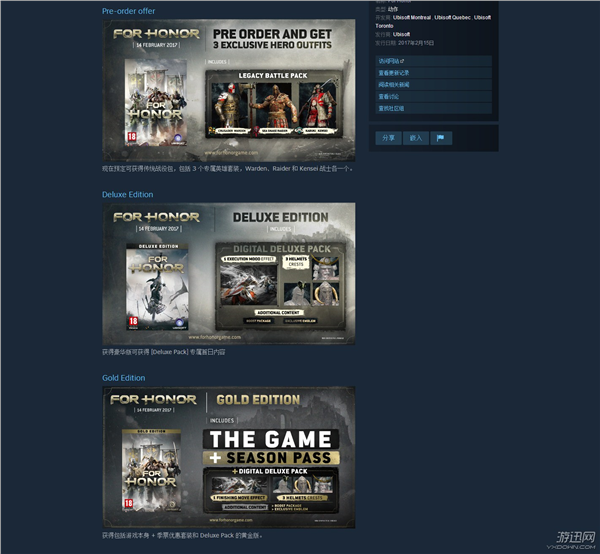The width and height of the screenshot is (600, 554).
Task: Open the Pre-order Legacy Battle Pack banner image
Action: pyautogui.click(x=229, y=90)
